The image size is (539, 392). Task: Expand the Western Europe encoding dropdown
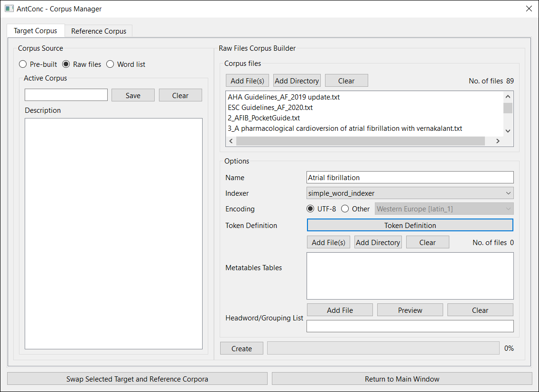(444, 209)
